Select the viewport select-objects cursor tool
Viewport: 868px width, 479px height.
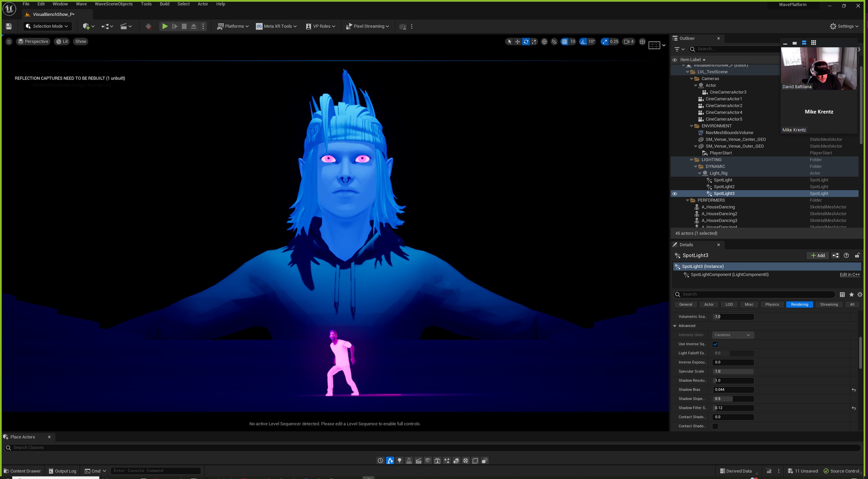(x=509, y=42)
